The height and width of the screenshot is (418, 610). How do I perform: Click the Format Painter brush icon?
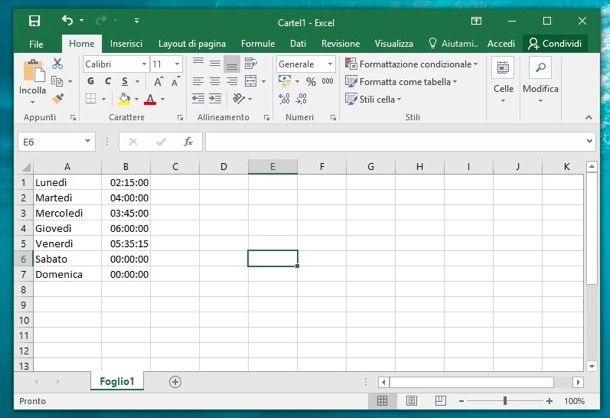click(x=57, y=99)
